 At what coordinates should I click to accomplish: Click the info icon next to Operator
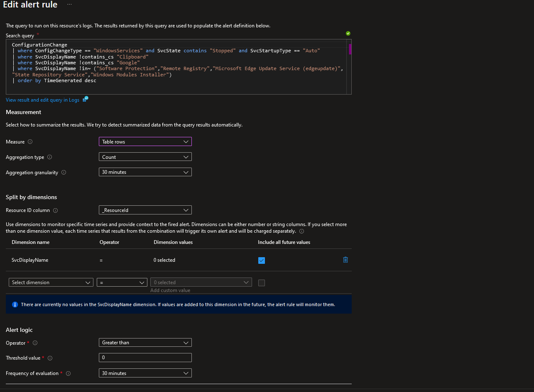click(35, 343)
